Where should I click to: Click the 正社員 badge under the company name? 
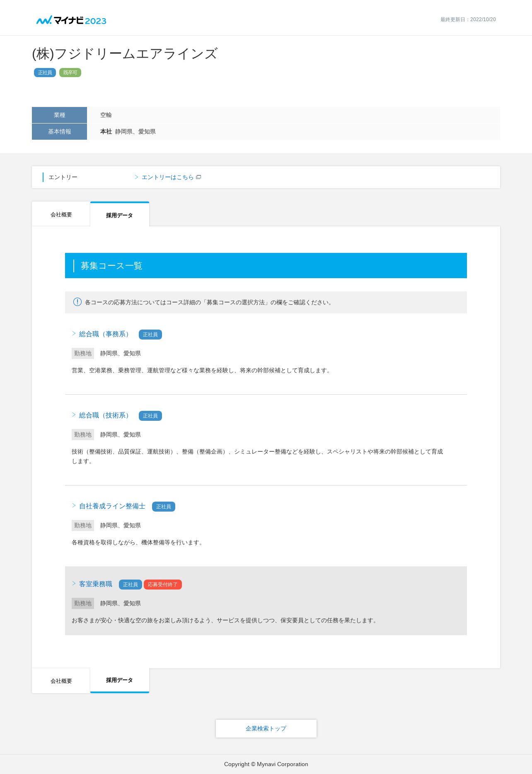(x=45, y=73)
